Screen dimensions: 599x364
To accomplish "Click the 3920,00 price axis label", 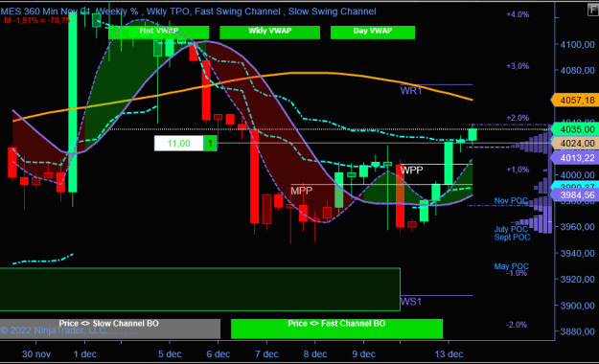I will (577, 279).
